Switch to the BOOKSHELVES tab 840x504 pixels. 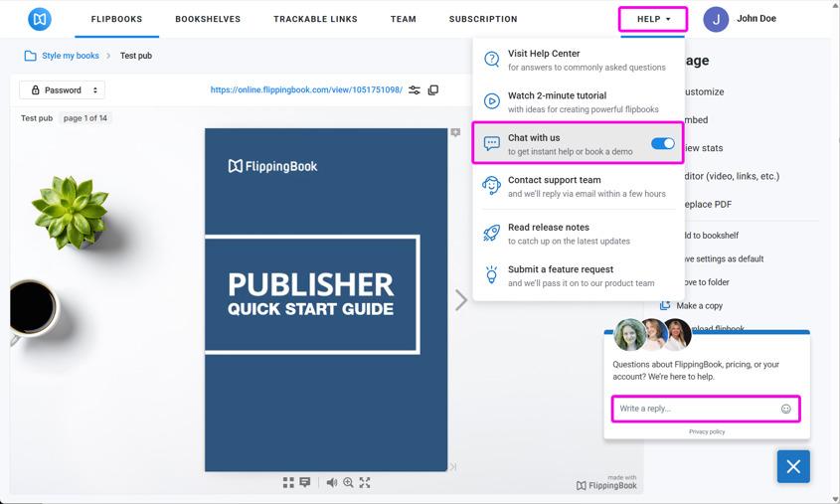point(208,19)
